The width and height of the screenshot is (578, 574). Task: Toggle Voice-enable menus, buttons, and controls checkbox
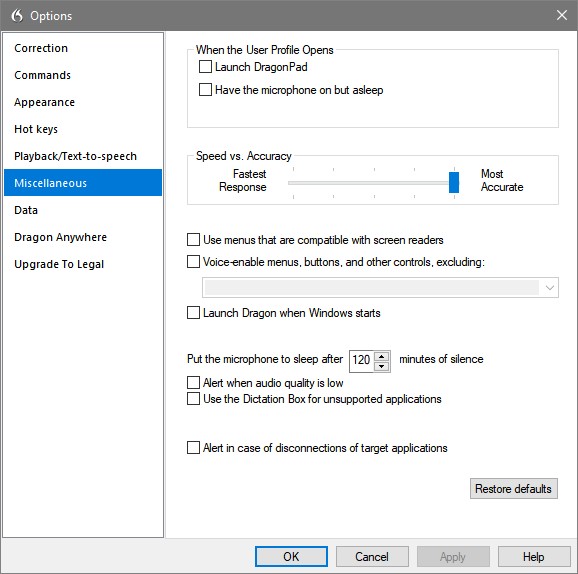[193, 262]
